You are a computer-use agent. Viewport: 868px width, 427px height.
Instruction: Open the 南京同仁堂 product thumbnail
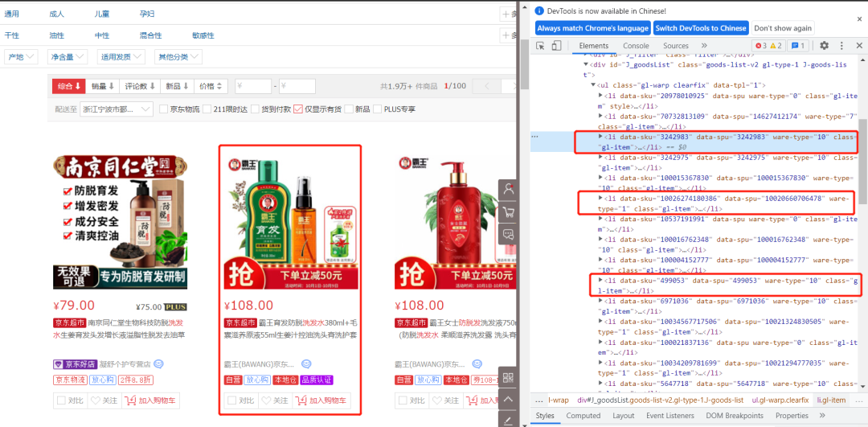[120, 222]
